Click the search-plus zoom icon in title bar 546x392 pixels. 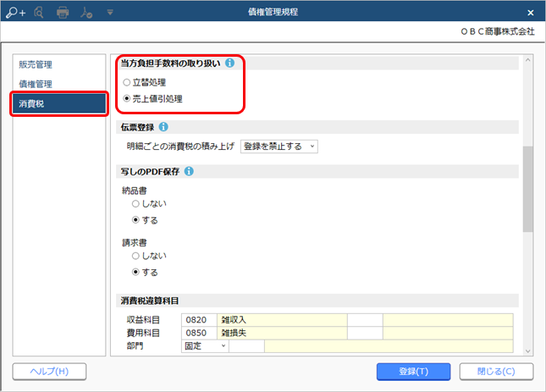pyautogui.click(x=16, y=13)
